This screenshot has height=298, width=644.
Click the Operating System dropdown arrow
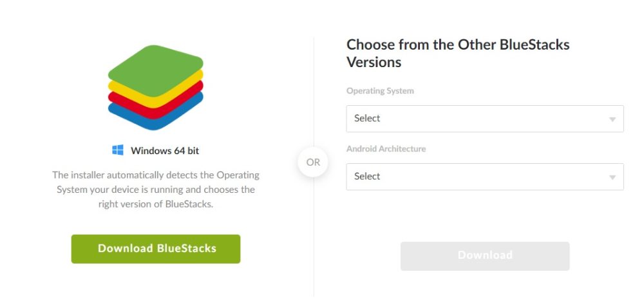click(612, 119)
